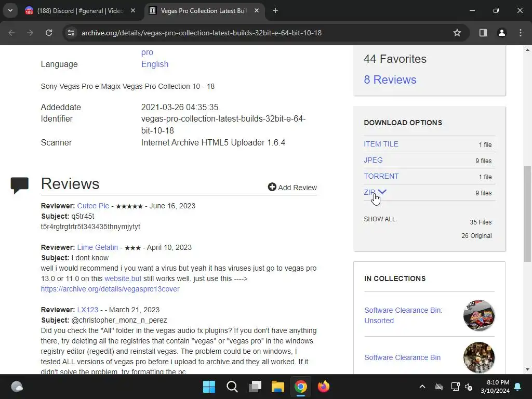Viewport: 532px width, 399px height.
Task: Click the OneDrive cloud tray icon
Action: coord(439,387)
